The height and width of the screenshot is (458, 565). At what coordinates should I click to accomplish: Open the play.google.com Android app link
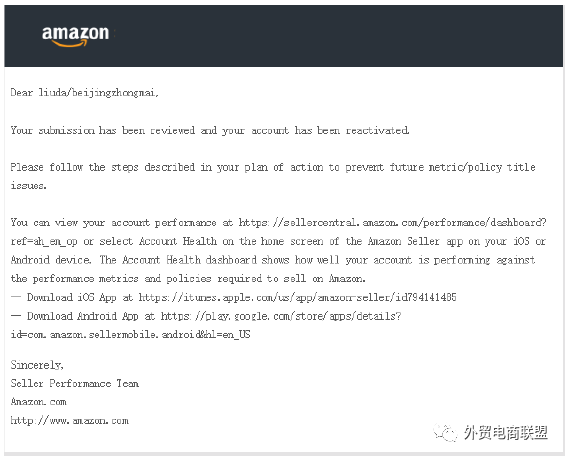[281, 316]
